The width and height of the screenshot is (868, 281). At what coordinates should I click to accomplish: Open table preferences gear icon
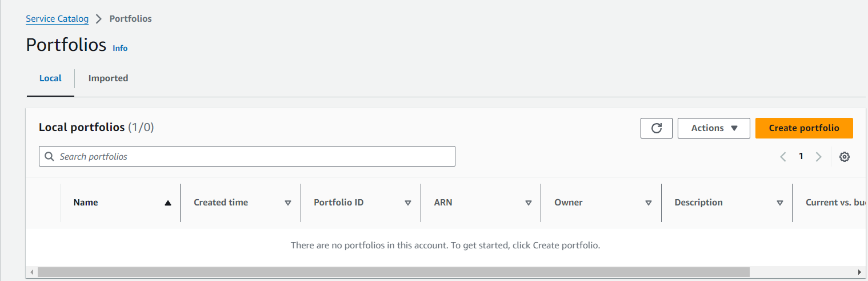point(844,157)
